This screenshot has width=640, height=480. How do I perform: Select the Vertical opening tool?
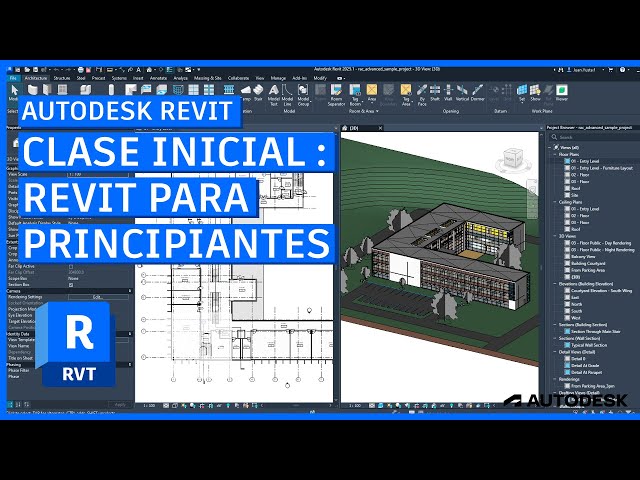(x=462, y=92)
